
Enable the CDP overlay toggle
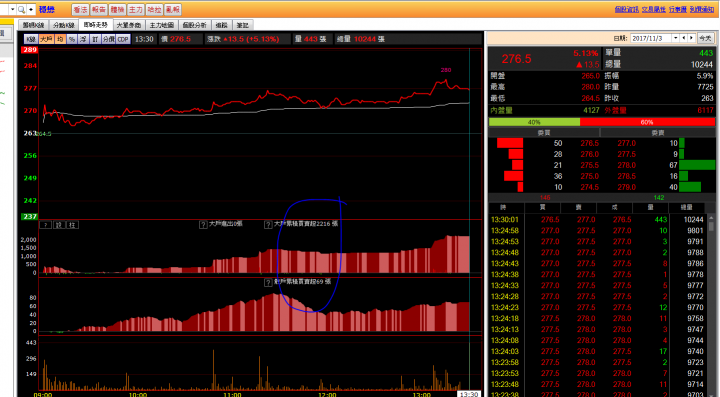[x=123, y=39]
